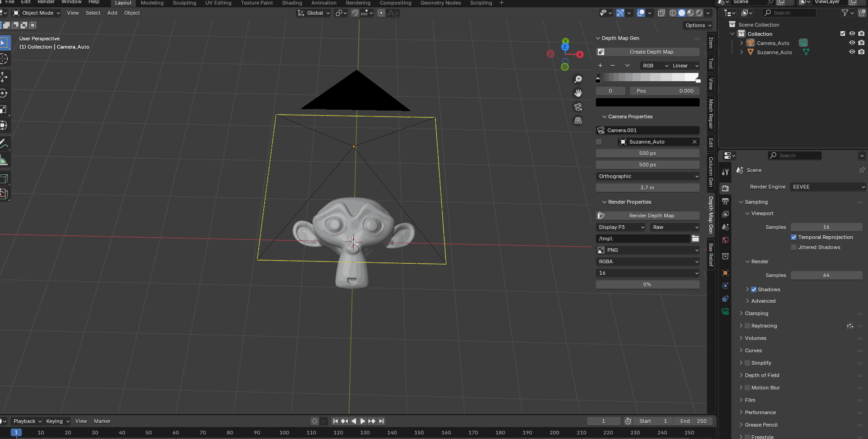868x439 pixels.
Task: Enable the Motion Blur checkbox
Action: [747, 388]
